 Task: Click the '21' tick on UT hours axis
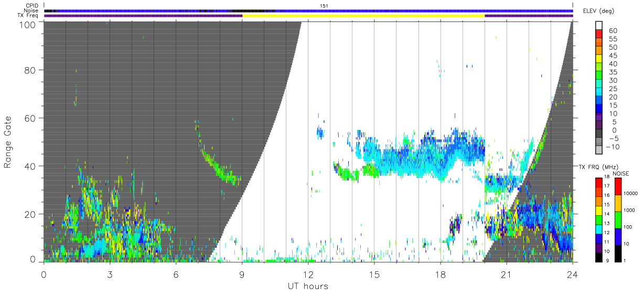point(507,274)
